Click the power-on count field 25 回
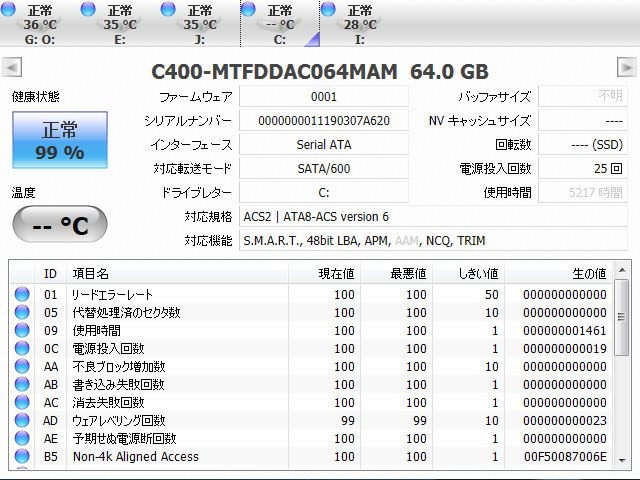The image size is (640, 480). (583, 169)
